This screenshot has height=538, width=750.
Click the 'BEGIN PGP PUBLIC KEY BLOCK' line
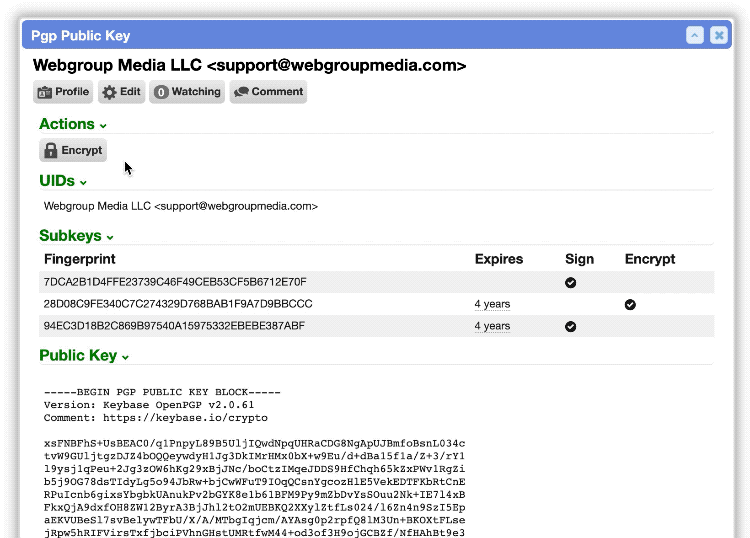coord(162,392)
